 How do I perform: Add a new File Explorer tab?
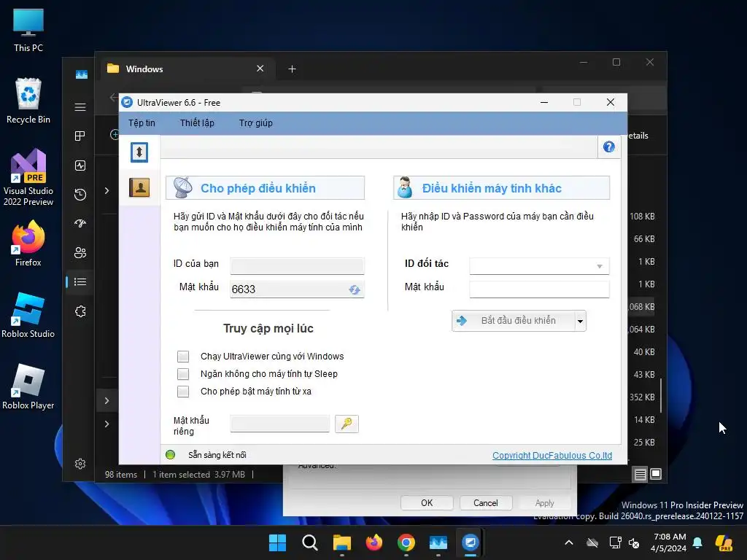coord(292,69)
